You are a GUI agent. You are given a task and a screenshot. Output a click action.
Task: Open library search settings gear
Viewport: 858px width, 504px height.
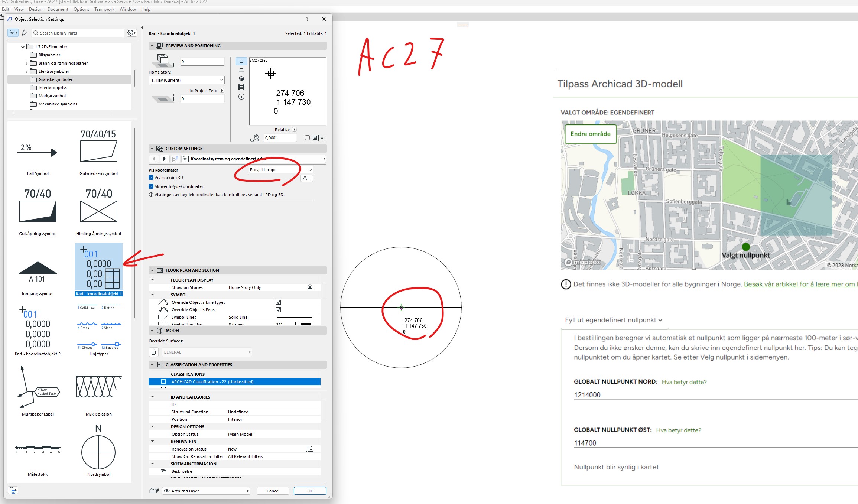pos(131,33)
